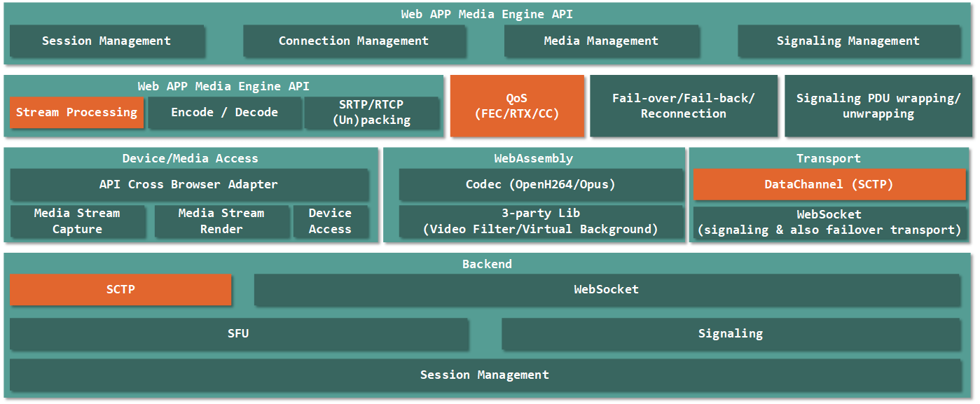The image size is (980, 404).
Task: Click the Connection Management block
Action: point(354,41)
